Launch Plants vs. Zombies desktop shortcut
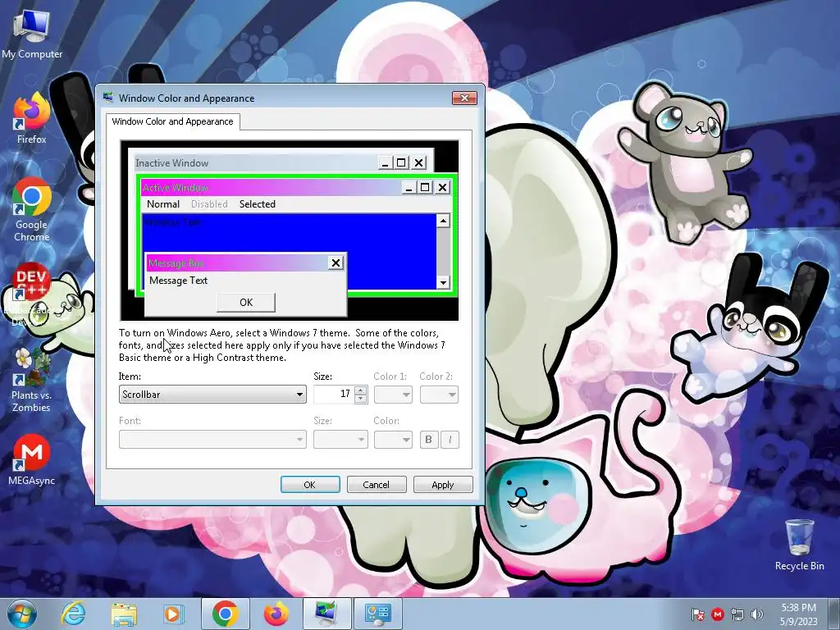Viewport: 840px width, 630px height. click(x=31, y=380)
